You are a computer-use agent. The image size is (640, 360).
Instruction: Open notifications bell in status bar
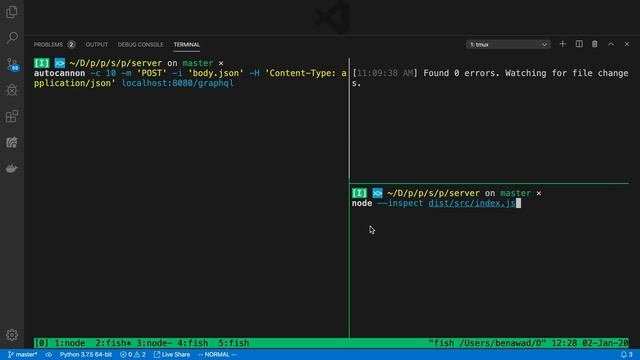[627, 355]
